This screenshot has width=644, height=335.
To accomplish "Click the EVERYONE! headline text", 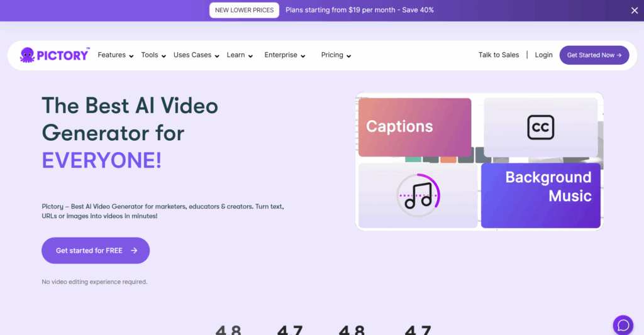I will click(101, 160).
